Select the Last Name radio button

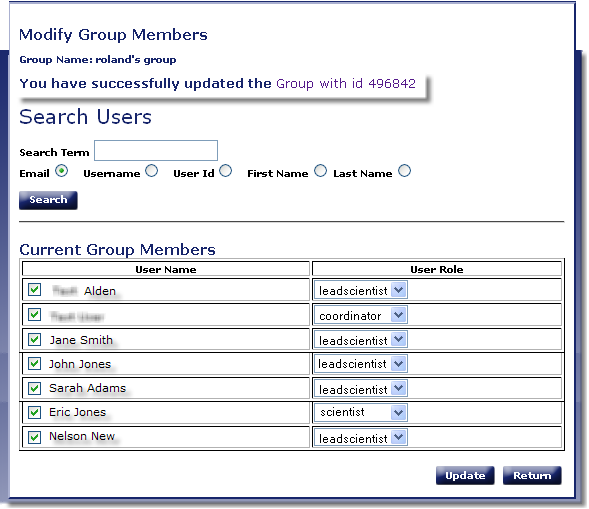click(405, 171)
